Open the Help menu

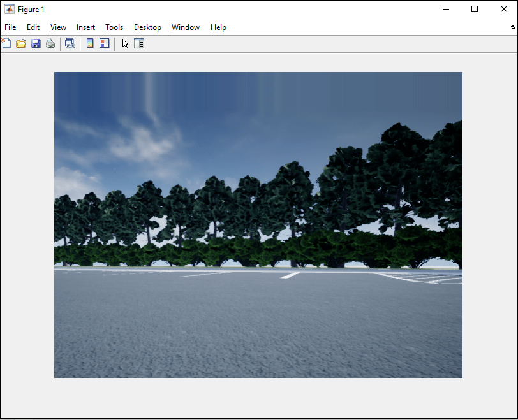(218, 27)
